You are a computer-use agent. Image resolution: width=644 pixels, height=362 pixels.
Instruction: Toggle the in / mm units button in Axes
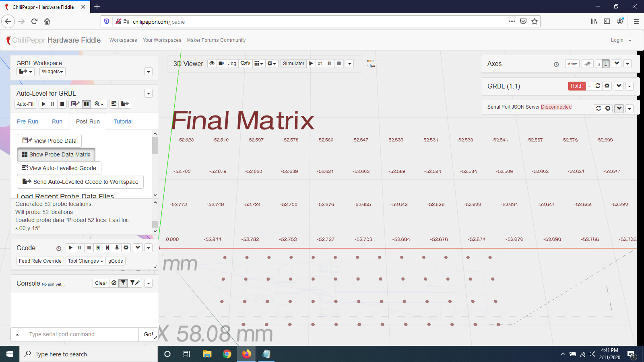click(572, 64)
